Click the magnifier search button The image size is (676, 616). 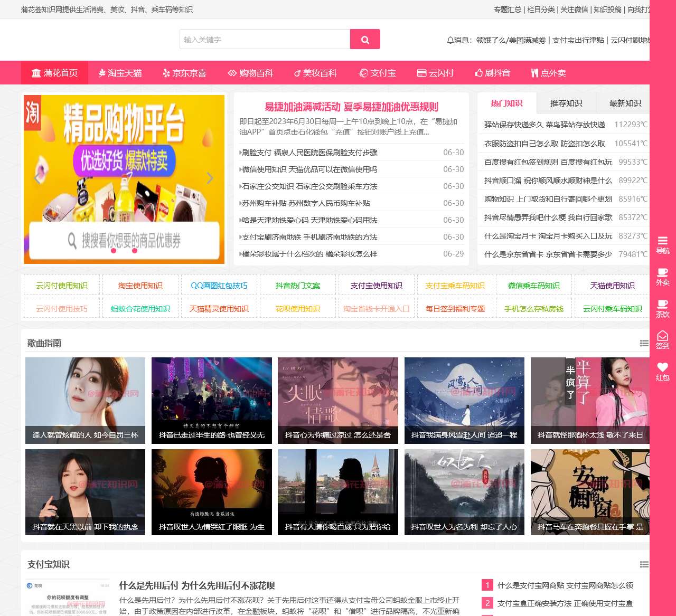pos(365,39)
